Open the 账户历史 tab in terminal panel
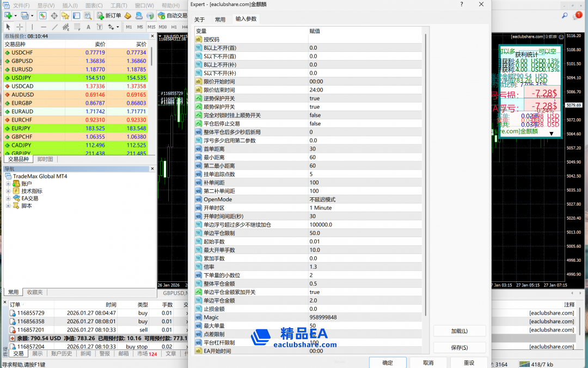 click(62, 353)
